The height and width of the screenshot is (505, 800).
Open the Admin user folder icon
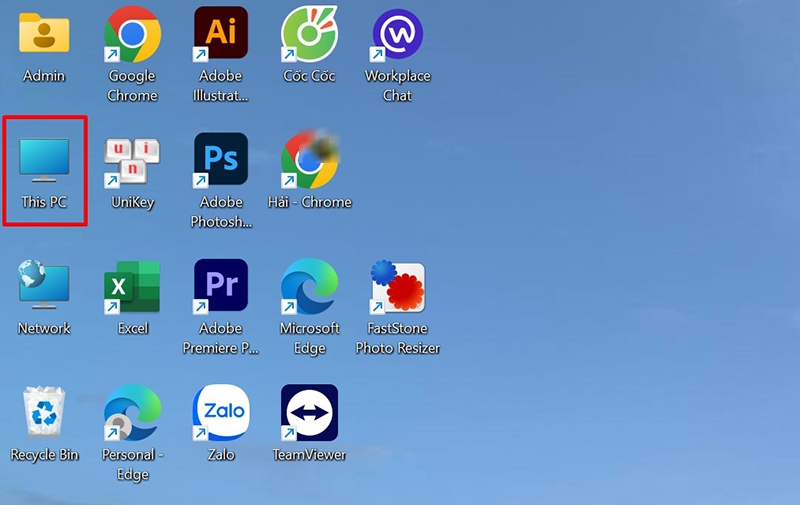tap(44, 34)
